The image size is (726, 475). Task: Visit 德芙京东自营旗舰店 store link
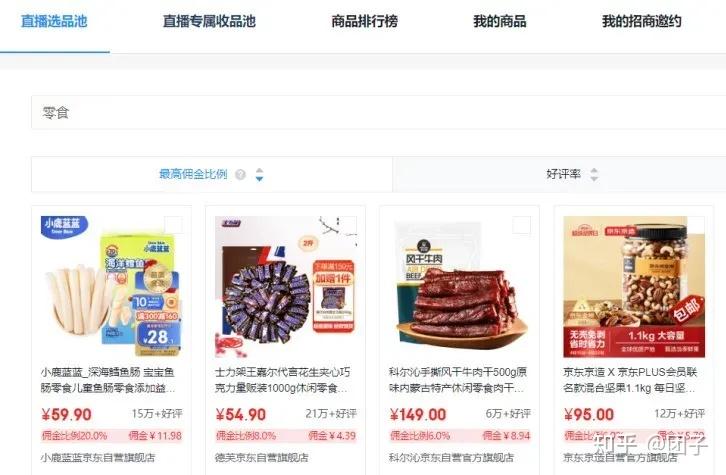[262, 457]
